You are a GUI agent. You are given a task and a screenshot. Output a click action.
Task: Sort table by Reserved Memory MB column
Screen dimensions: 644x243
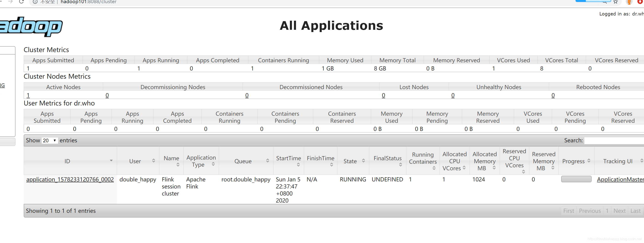point(553,168)
